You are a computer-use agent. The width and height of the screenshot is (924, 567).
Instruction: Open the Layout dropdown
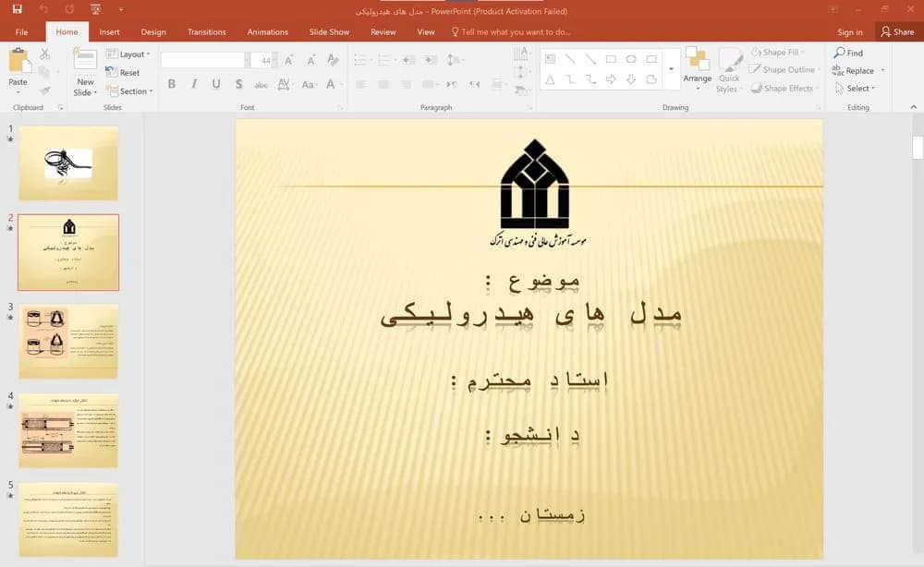click(x=128, y=54)
